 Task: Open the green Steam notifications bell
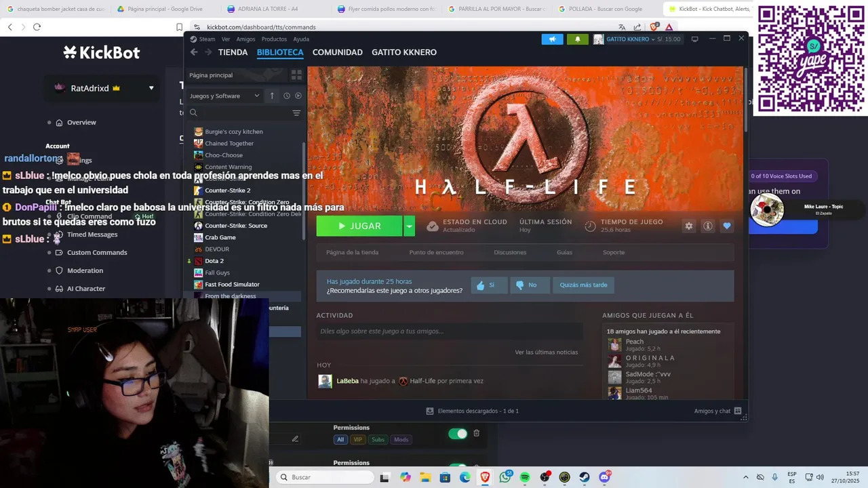click(578, 39)
